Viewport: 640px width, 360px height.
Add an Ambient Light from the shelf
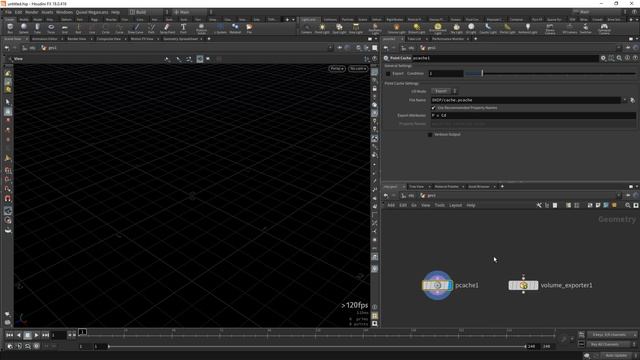pyautogui.click(x=528, y=28)
